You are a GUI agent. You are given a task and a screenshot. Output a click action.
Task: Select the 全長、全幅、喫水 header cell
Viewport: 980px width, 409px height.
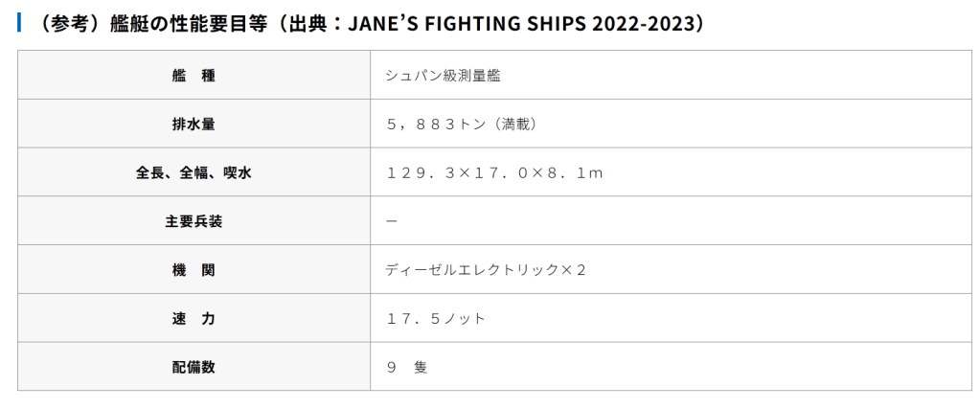coord(194,173)
